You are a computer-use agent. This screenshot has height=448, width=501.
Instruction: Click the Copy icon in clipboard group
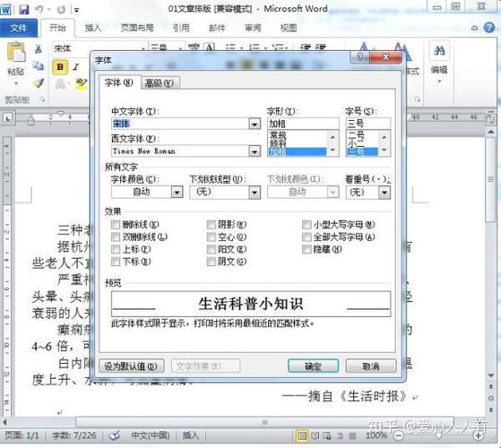(38, 65)
